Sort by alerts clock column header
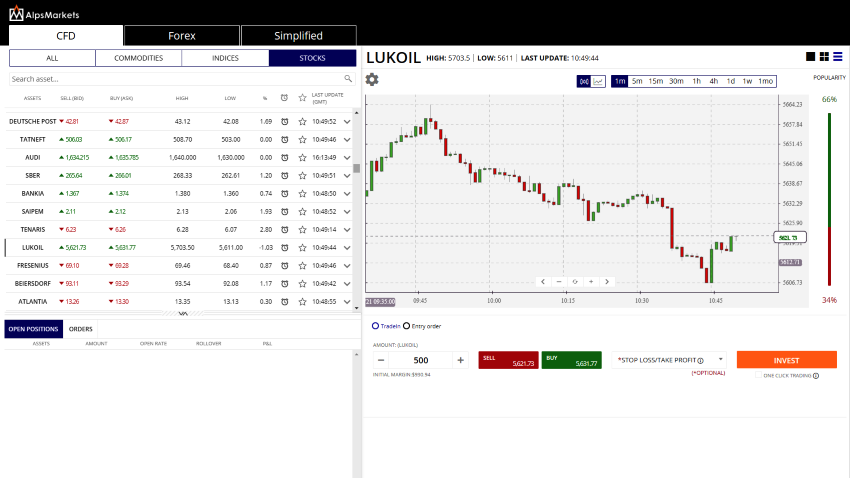This screenshot has height=478, width=850. 285,98
